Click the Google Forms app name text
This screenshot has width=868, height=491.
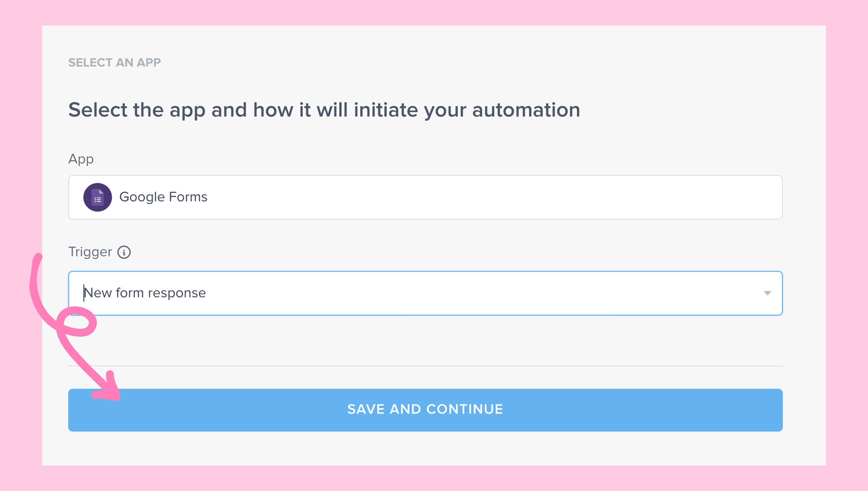[163, 197]
